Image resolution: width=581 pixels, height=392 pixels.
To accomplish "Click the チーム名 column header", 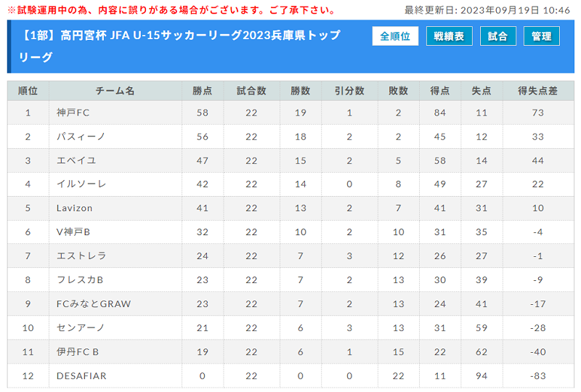I will pyautogui.click(x=115, y=91).
